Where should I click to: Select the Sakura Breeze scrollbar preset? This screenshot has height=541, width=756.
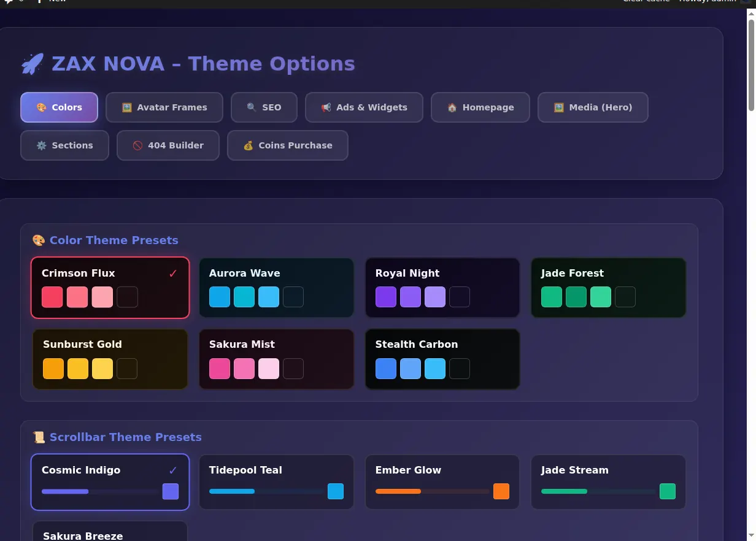coord(110,532)
